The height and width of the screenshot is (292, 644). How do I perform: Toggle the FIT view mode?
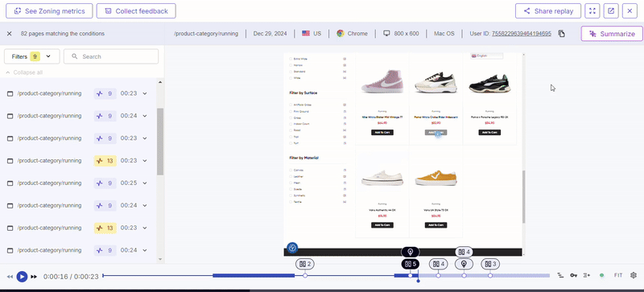(618, 275)
